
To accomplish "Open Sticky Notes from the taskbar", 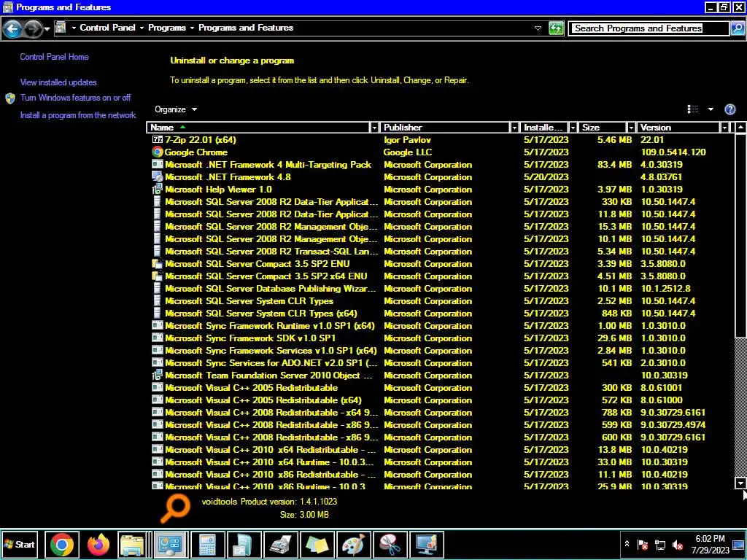I will coord(317,544).
